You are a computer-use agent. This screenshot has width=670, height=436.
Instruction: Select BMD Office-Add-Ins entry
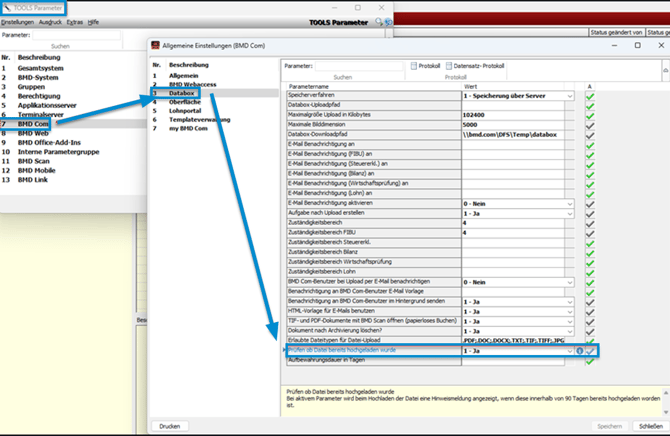pyautogui.click(x=49, y=143)
